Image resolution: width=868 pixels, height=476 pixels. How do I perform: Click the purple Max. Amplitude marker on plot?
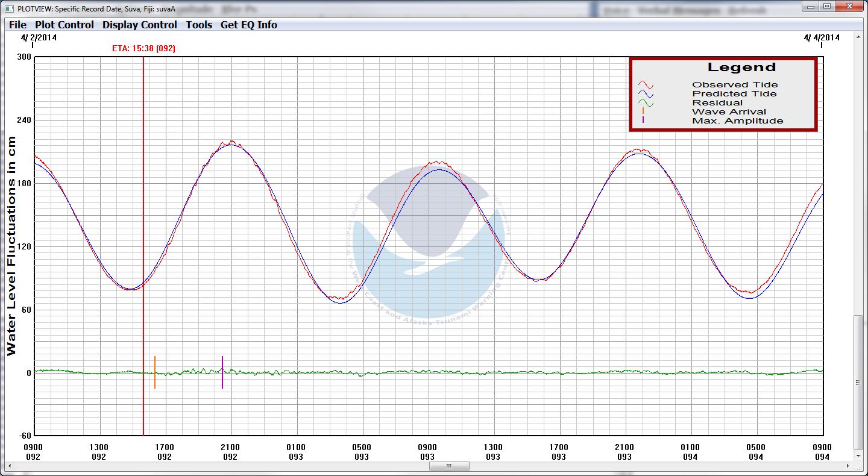point(222,372)
